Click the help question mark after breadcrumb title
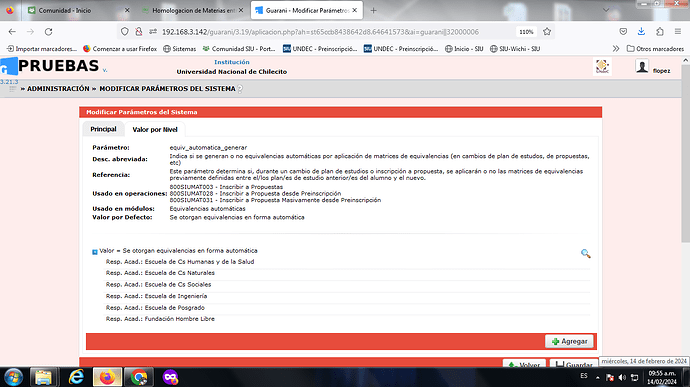Image resolution: width=690 pixels, height=387 pixels. [x=240, y=89]
